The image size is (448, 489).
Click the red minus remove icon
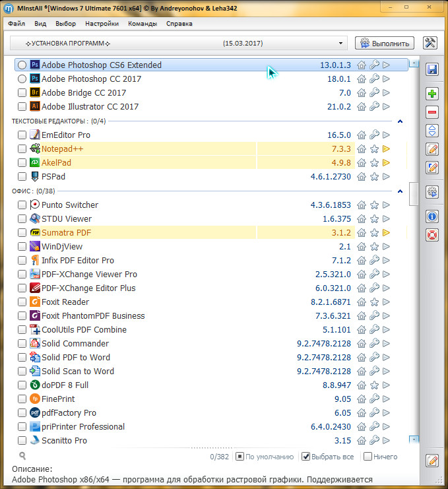click(432, 112)
